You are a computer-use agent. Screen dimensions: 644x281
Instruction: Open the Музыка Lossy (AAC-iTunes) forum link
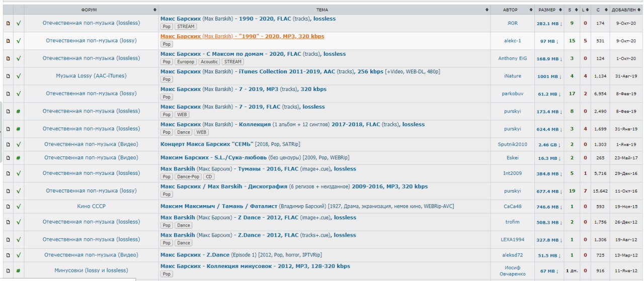(x=91, y=76)
